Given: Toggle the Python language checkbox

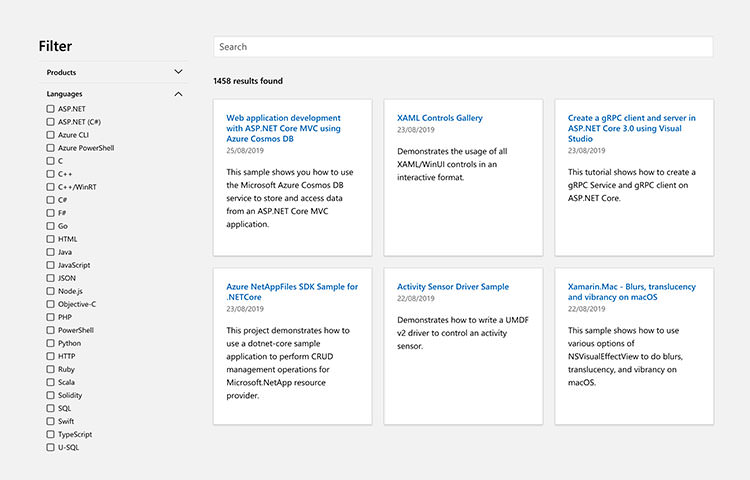Looking at the screenshot, I should (x=51, y=343).
